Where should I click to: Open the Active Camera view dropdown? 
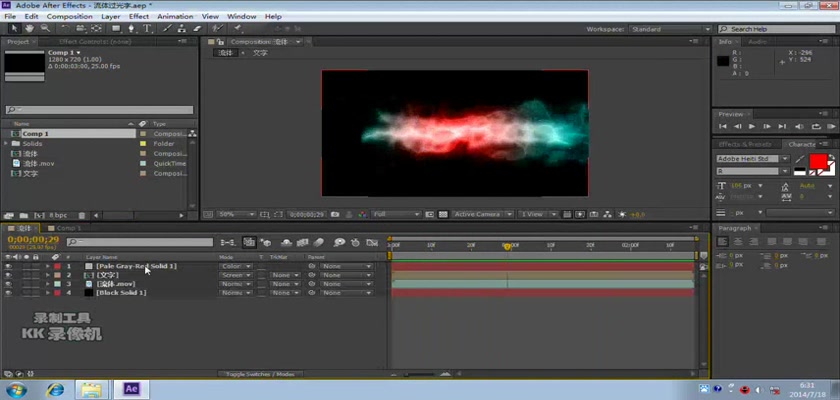pyautogui.click(x=482, y=214)
